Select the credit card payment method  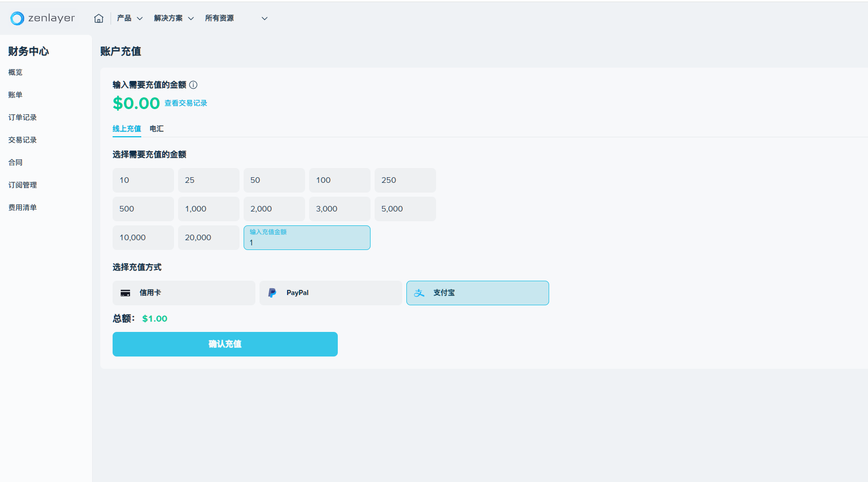pos(184,293)
